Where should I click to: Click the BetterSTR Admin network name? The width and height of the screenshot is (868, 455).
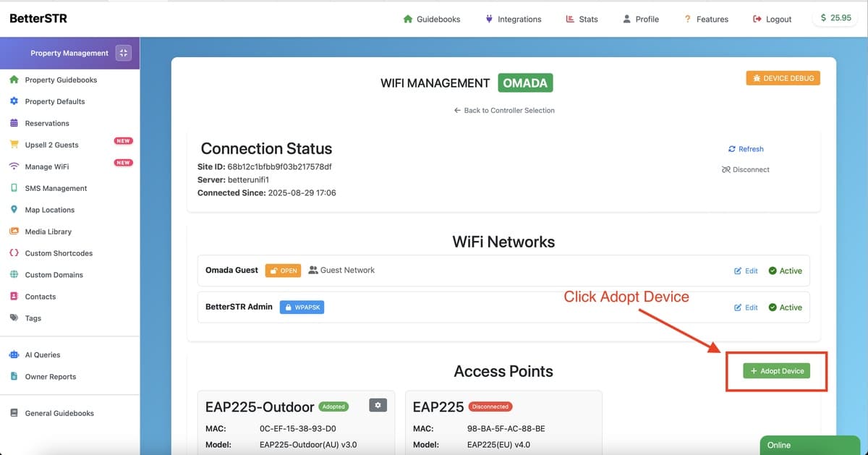tap(239, 307)
